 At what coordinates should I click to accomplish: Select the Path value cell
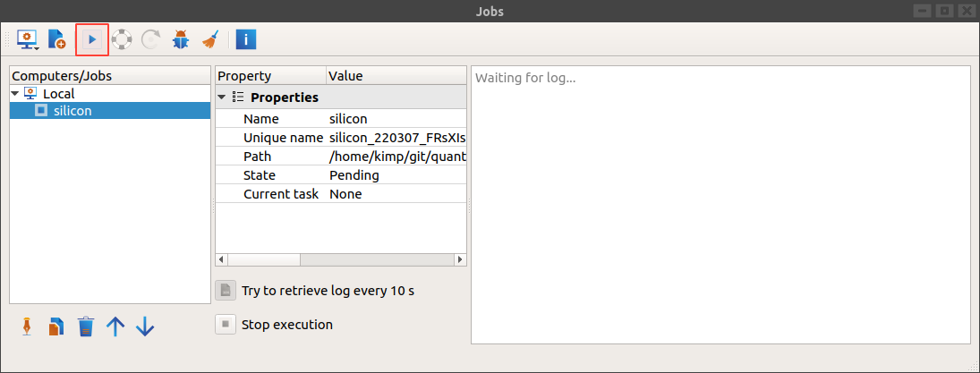[396, 157]
